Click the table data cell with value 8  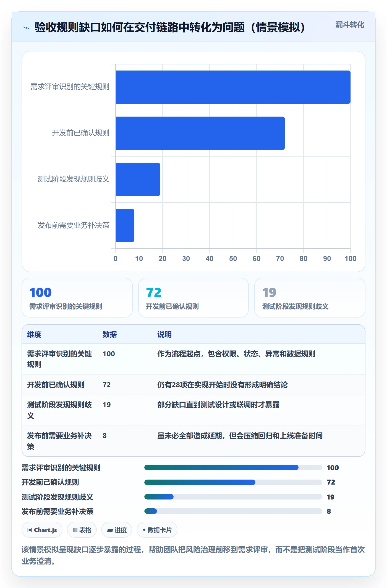(x=104, y=436)
